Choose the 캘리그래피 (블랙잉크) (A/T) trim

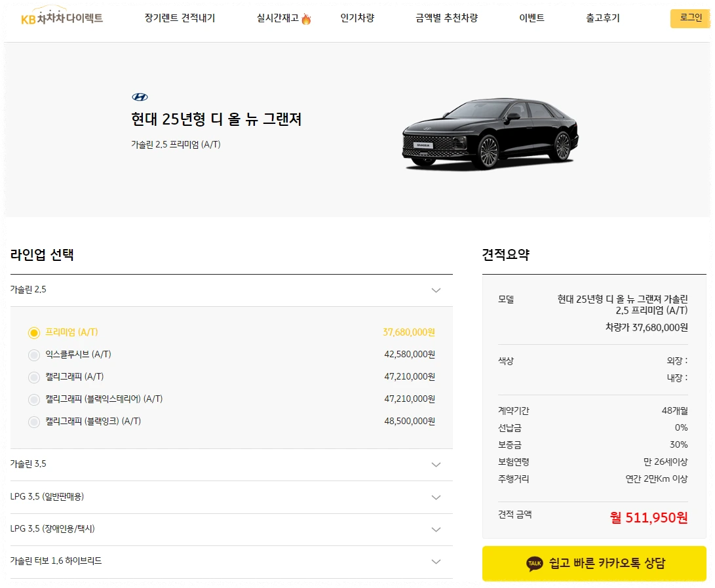[x=33, y=421]
